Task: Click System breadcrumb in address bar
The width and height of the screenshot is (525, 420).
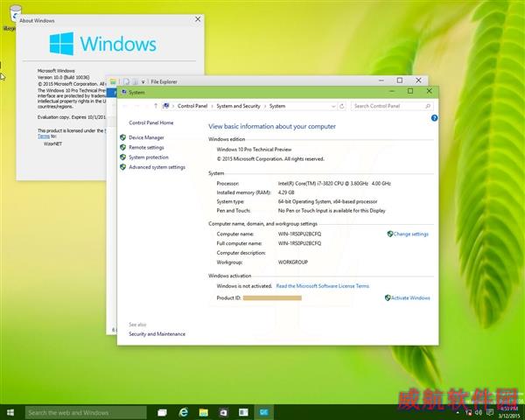Action: (277, 106)
